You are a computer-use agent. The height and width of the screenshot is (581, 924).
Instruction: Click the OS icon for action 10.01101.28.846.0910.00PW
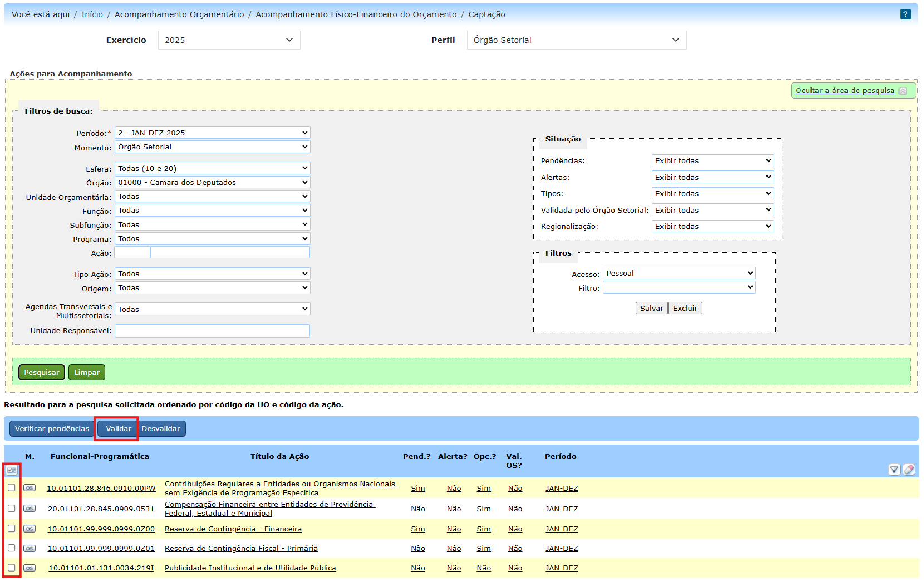[x=30, y=488]
